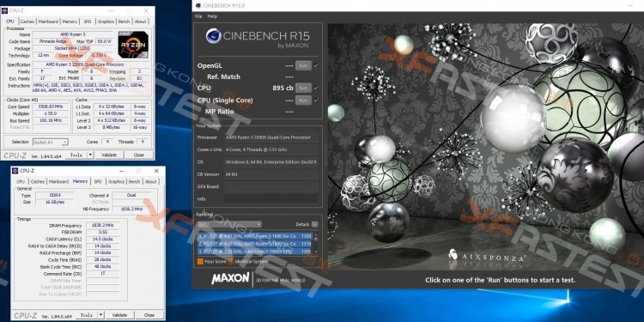The height and width of the screenshot is (322, 644).
Task: Select ranking row Intel Core i7-7800X
Action: coord(256,251)
